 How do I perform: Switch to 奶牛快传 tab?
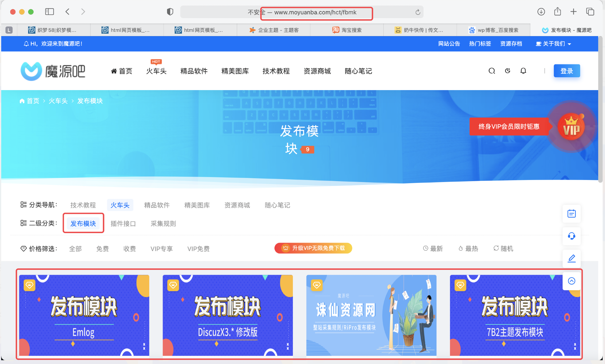pyautogui.click(x=420, y=30)
